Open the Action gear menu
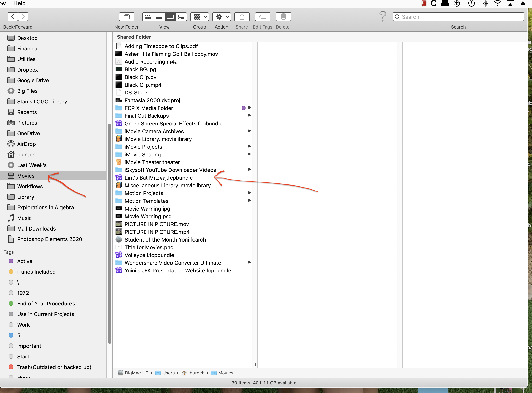The height and width of the screenshot is (393, 532). [221, 17]
